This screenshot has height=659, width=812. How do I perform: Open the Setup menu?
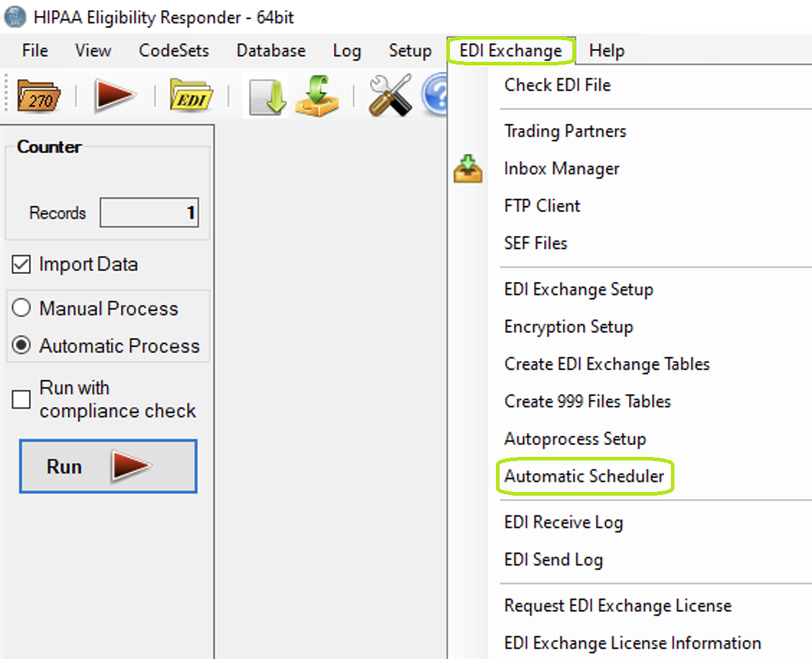click(x=410, y=51)
